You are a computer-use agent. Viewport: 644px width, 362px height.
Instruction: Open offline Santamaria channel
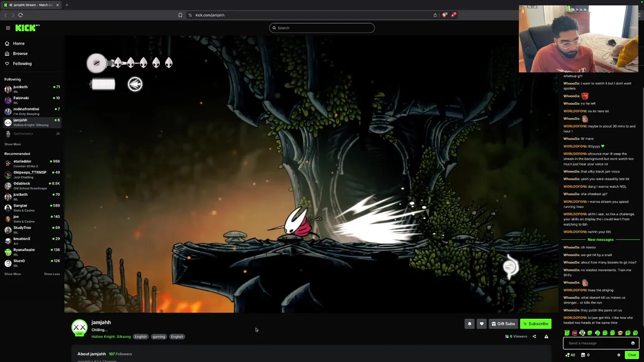click(x=32, y=134)
